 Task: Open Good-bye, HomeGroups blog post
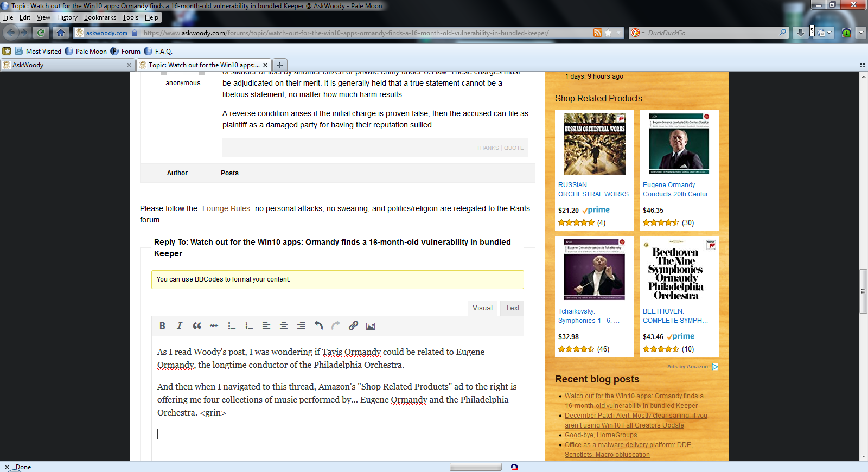point(601,435)
